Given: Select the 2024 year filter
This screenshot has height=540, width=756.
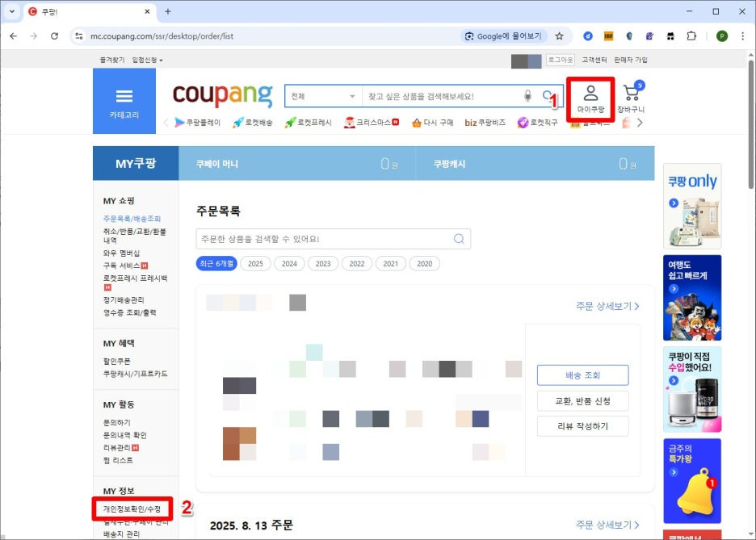Looking at the screenshot, I should [x=289, y=263].
